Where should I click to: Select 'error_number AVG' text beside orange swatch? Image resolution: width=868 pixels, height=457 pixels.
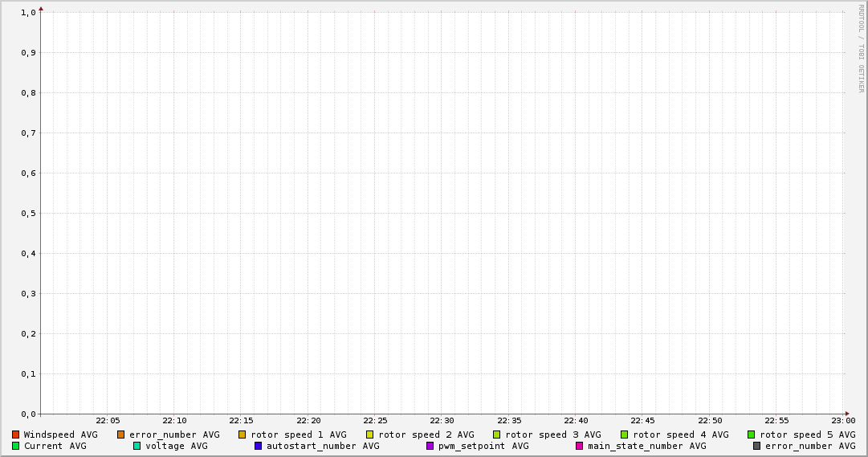(x=174, y=435)
